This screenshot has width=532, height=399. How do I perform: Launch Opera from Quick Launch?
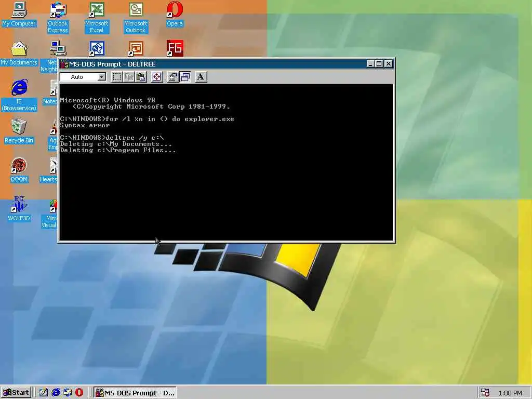point(79,393)
